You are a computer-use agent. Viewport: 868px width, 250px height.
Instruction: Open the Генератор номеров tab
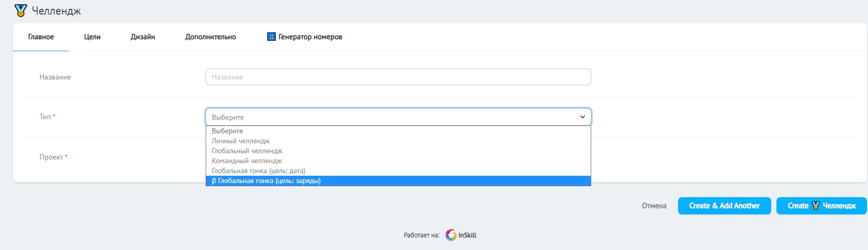[305, 37]
